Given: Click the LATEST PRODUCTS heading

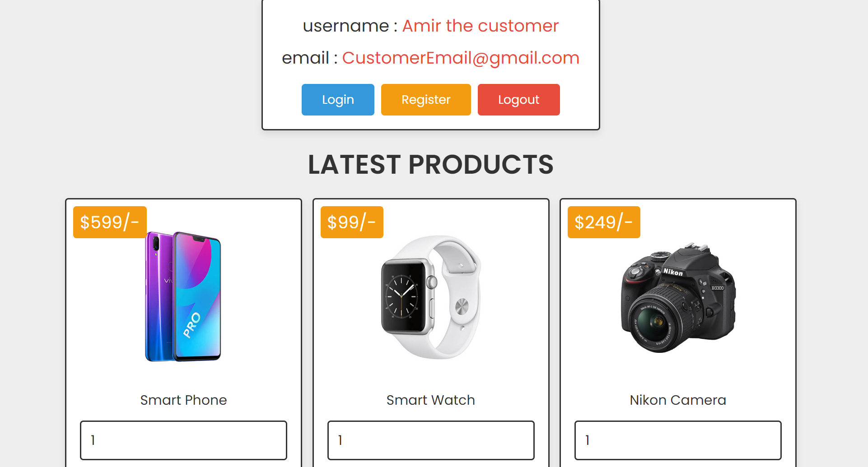Looking at the screenshot, I should click(x=430, y=164).
